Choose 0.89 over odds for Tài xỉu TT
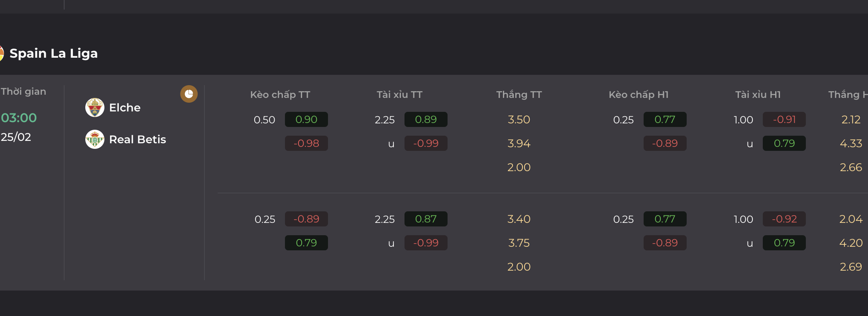 pos(426,119)
